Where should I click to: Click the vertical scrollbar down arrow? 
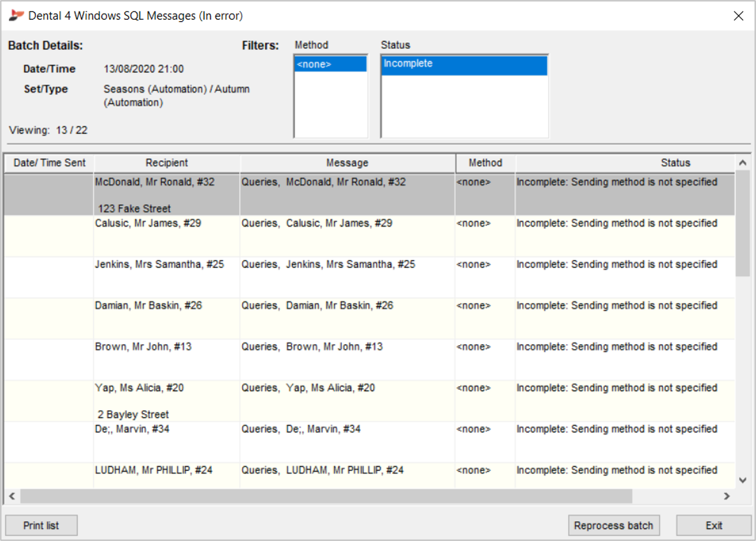[x=743, y=480]
